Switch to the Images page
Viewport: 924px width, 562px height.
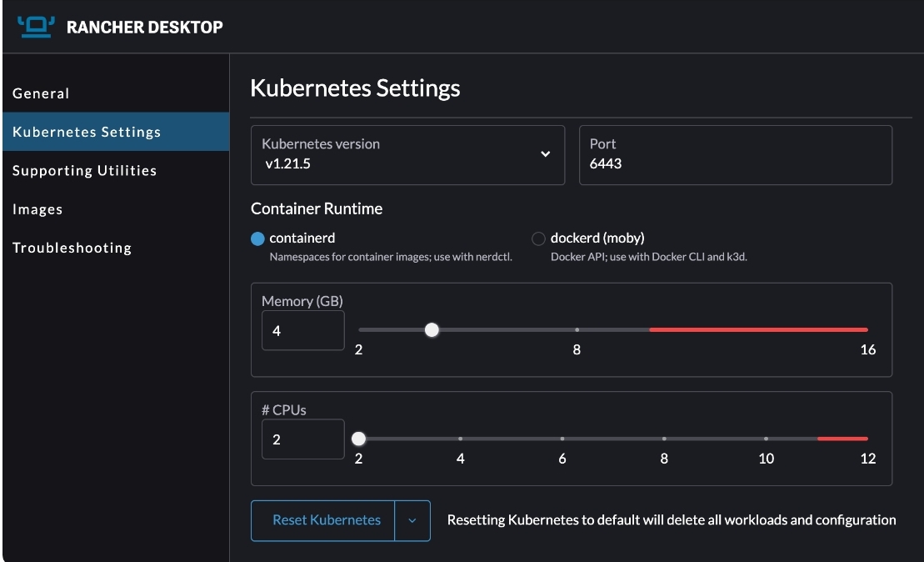(37, 209)
